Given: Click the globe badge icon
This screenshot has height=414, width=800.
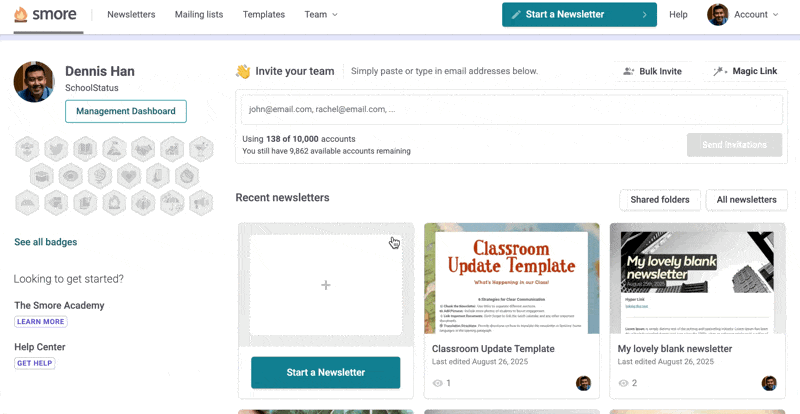Looking at the screenshot, I should (x=99, y=176).
